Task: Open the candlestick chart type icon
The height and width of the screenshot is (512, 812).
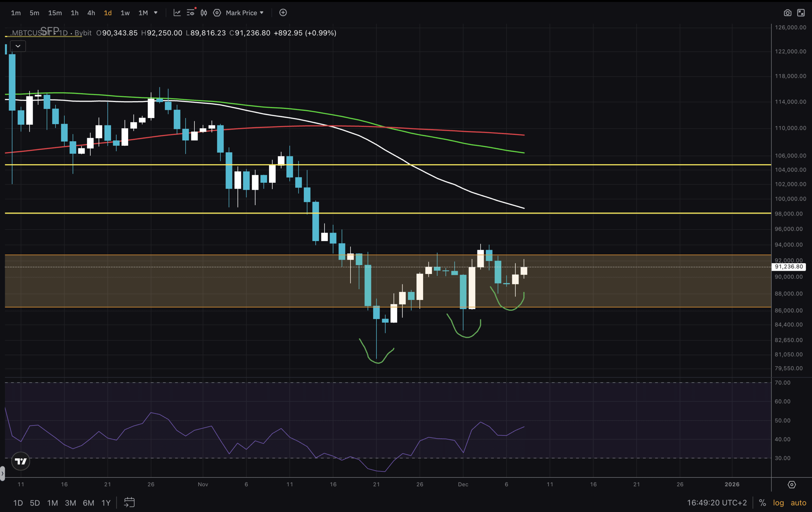Action: tap(204, 13)
